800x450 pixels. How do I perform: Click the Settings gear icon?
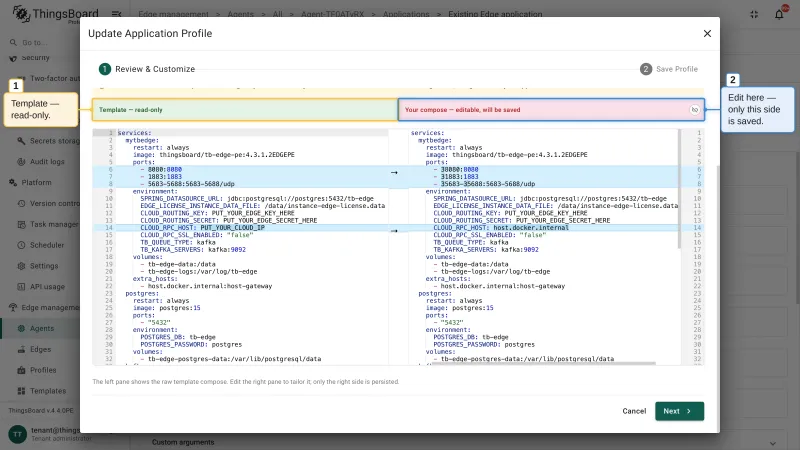21,266
